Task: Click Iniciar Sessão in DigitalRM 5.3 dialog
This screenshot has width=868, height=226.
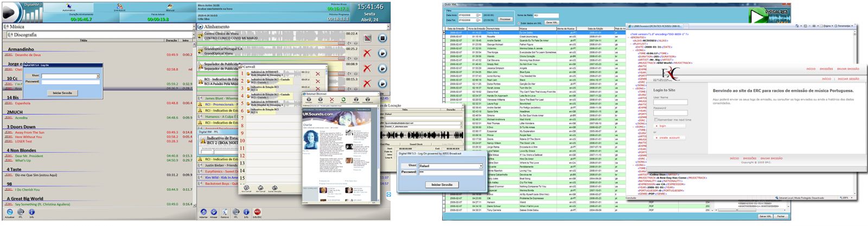Action: (x=442, y=185)
